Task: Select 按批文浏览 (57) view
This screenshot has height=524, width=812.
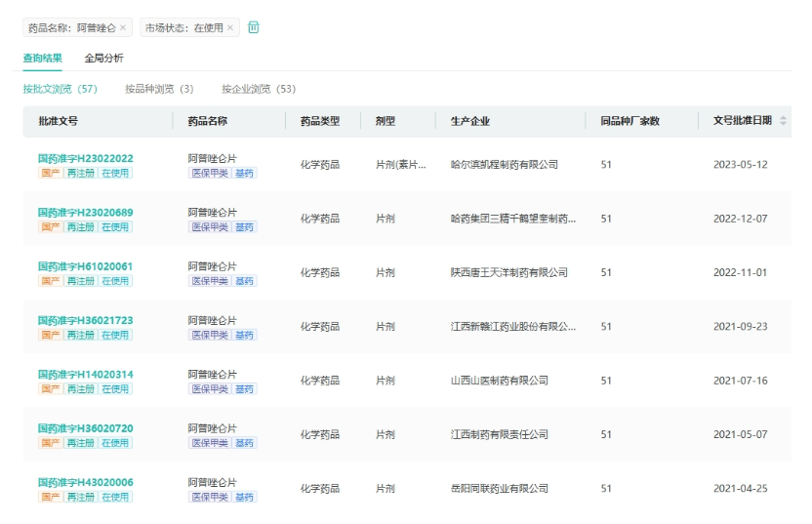Action: (61, 89)
